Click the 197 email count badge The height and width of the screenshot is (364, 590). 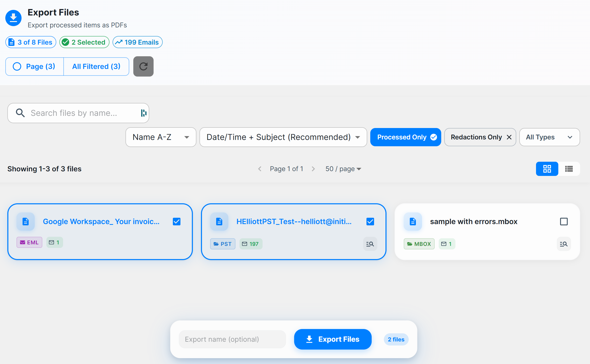pyautogui.click(x=251, y=244)
